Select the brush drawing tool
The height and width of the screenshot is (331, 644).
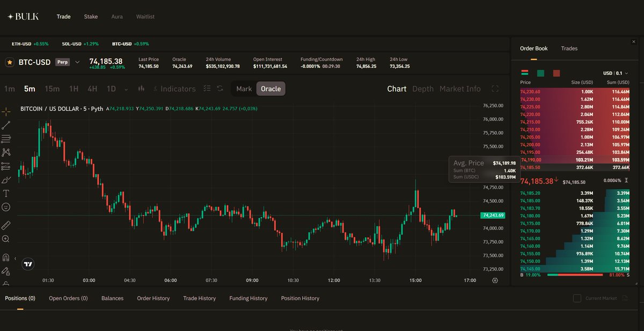[6, 180]
